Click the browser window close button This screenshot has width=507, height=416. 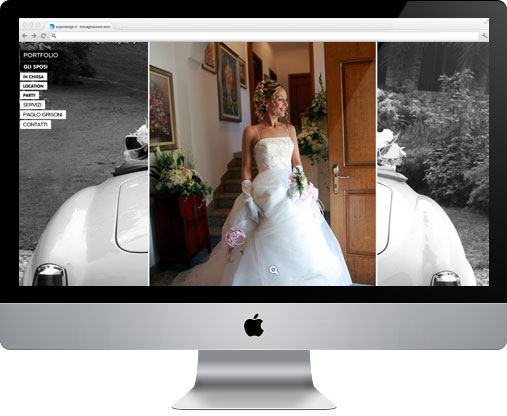click(x=25, y=24)
